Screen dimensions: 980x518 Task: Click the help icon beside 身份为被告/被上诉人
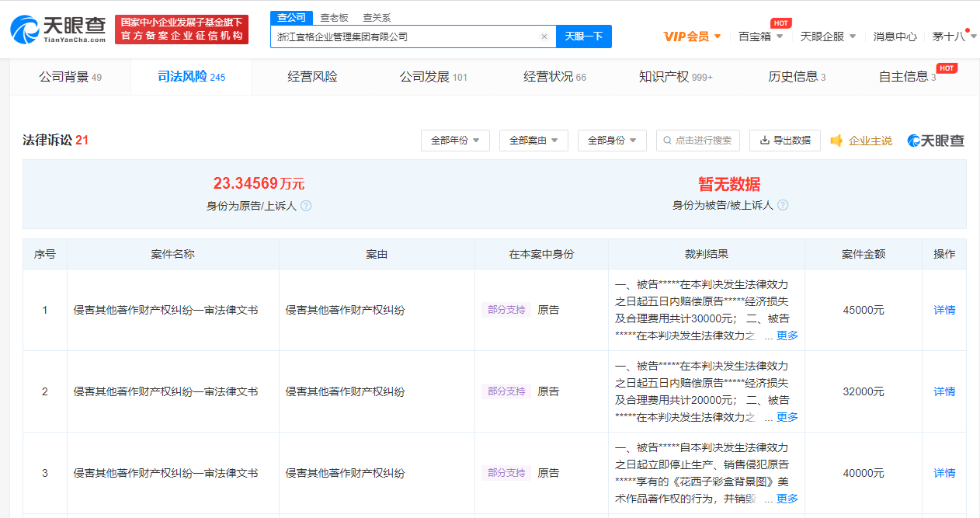[x=783, y=205]
